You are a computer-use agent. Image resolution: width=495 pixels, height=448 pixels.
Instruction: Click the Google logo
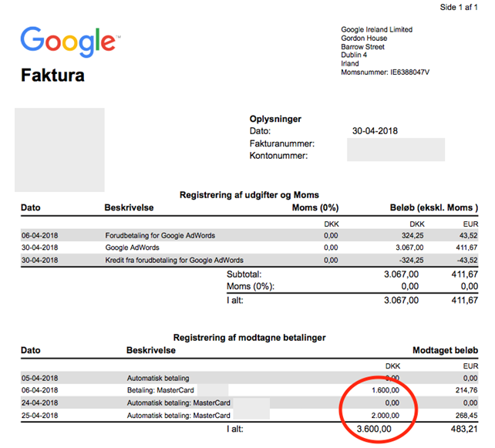[x=70, y=42]
